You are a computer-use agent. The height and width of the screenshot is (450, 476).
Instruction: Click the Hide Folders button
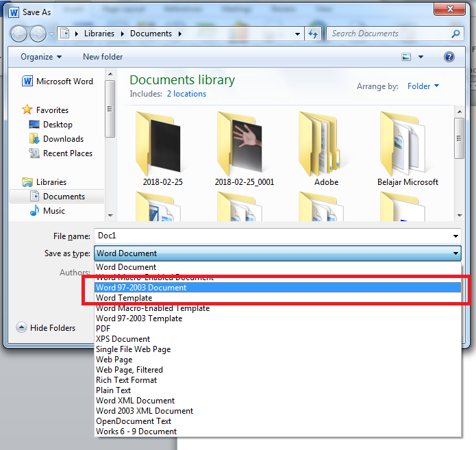tap(45, 327)
